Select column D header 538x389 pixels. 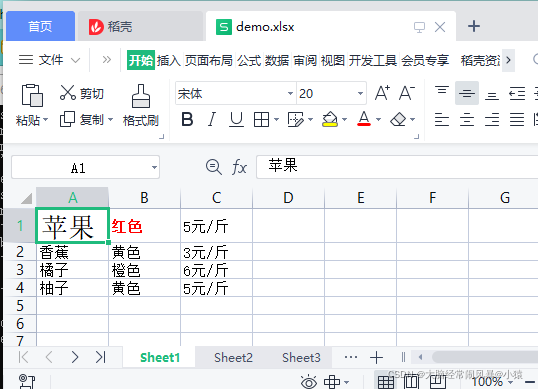(288, 198)
